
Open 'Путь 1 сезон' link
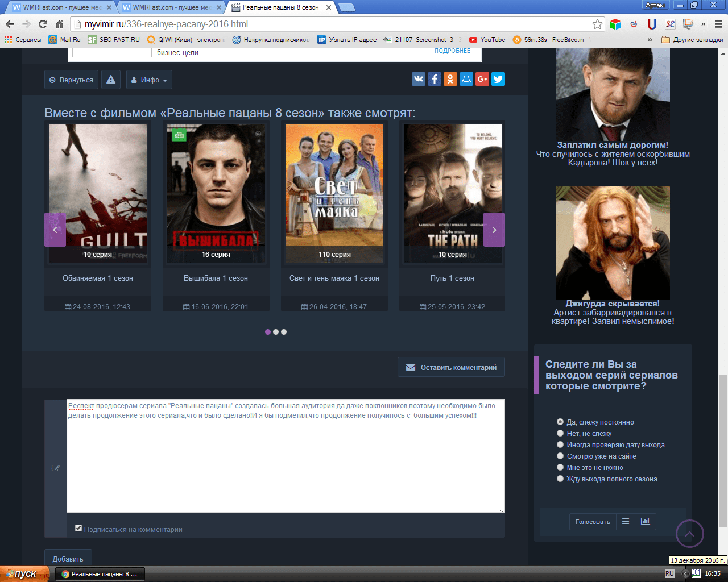(452, 278)
